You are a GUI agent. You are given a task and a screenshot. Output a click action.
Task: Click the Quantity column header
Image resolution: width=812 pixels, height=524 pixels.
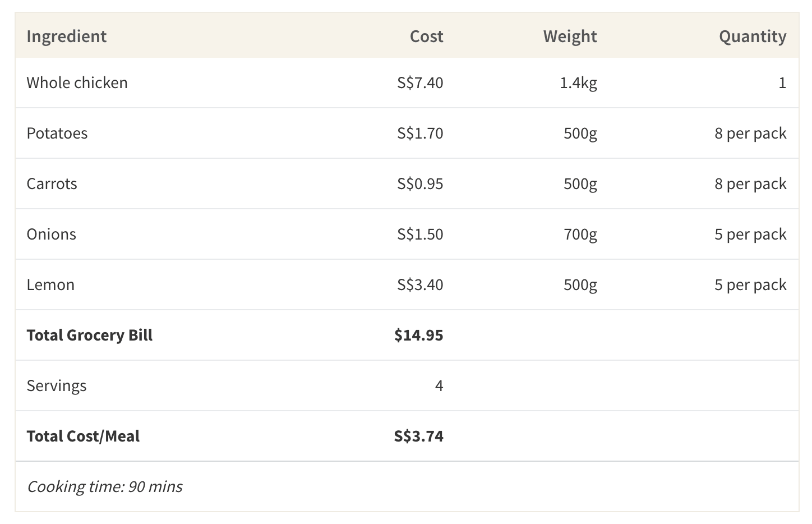pos(753,36)
